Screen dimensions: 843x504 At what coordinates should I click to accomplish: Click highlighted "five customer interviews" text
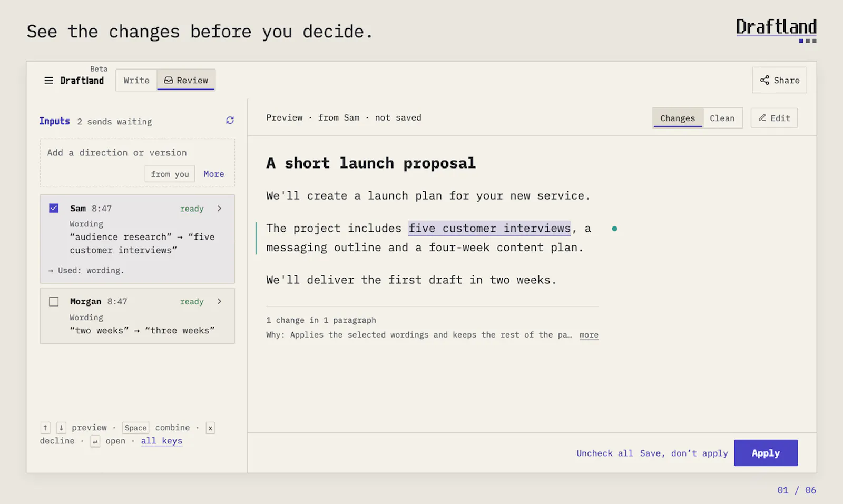pyautogui.click(x=489, y=228)
